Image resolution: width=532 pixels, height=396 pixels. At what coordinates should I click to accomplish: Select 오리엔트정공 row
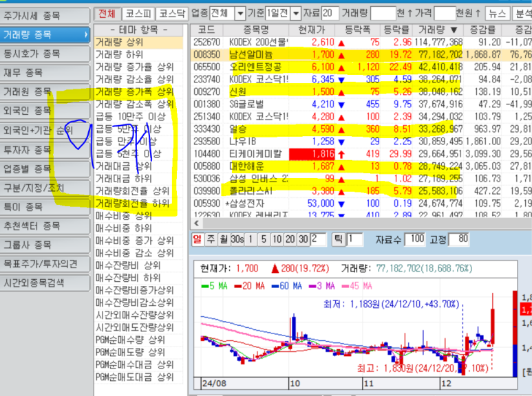click(x=361, y=67)
